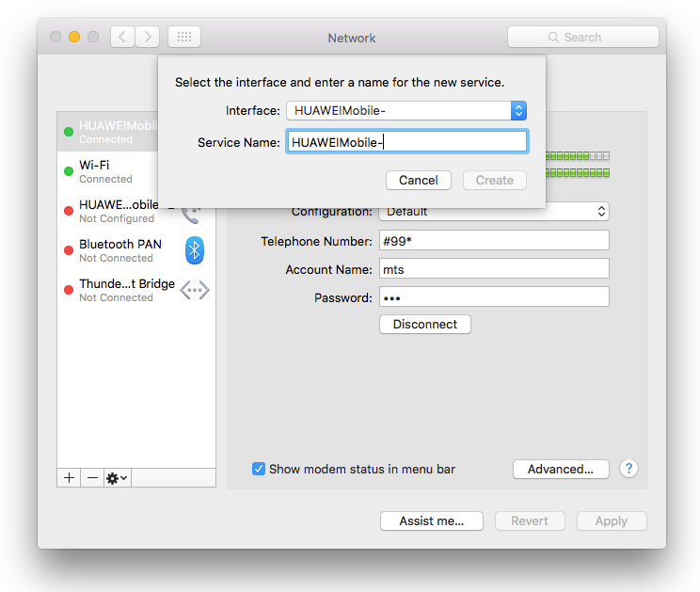Focus the Service Name text field
Screen dimensions: 700x592
(407, 142)
